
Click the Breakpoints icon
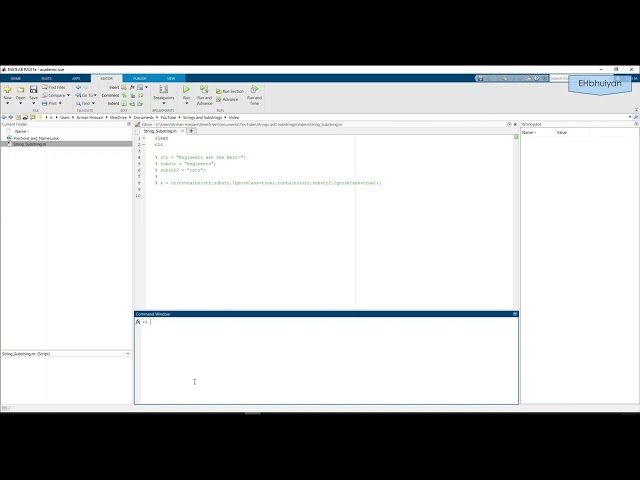[x=164, y=89]
